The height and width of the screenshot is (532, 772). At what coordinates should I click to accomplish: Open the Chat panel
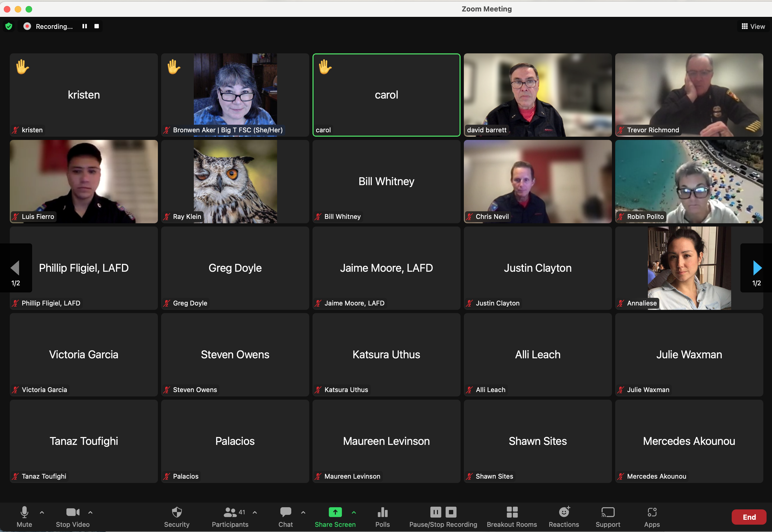point(286,517)
